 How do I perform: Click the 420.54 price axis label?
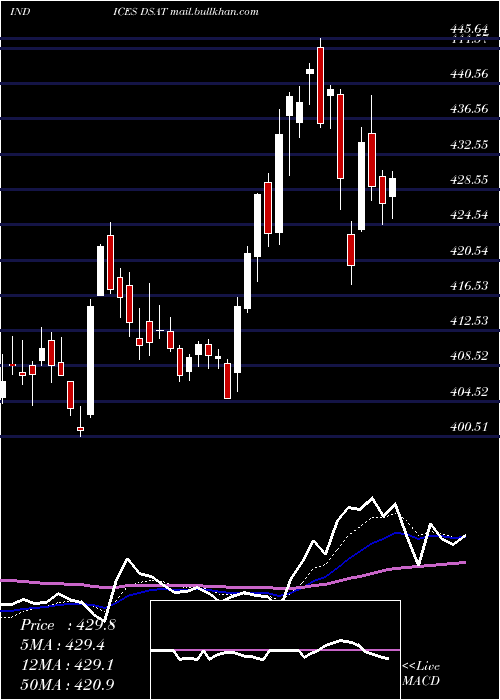[x=469, y=250]
